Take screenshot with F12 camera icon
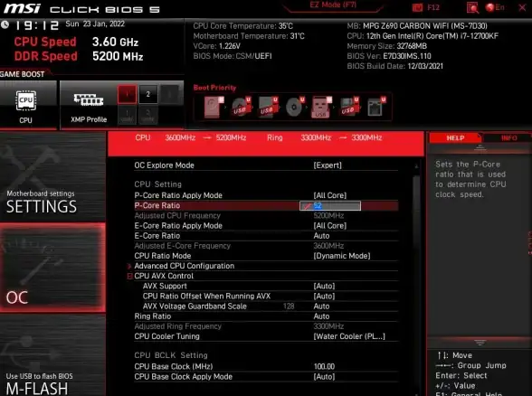Image resolution: width=532 pixels, height=396 pixels. point(417,7)
